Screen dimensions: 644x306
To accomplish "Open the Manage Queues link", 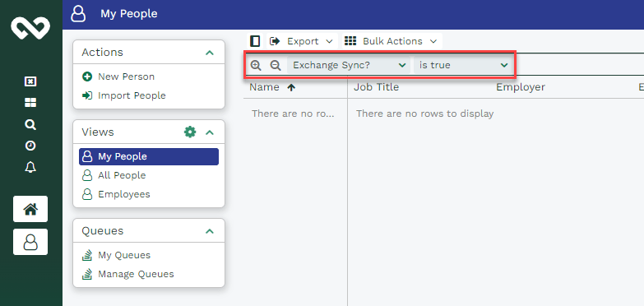I will tap(136, 275).
